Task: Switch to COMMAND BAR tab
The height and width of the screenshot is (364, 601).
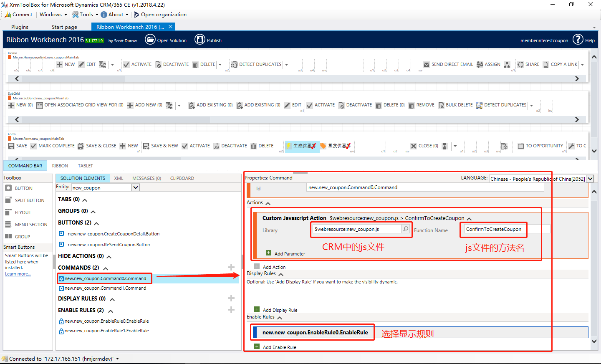Action: 25,166
